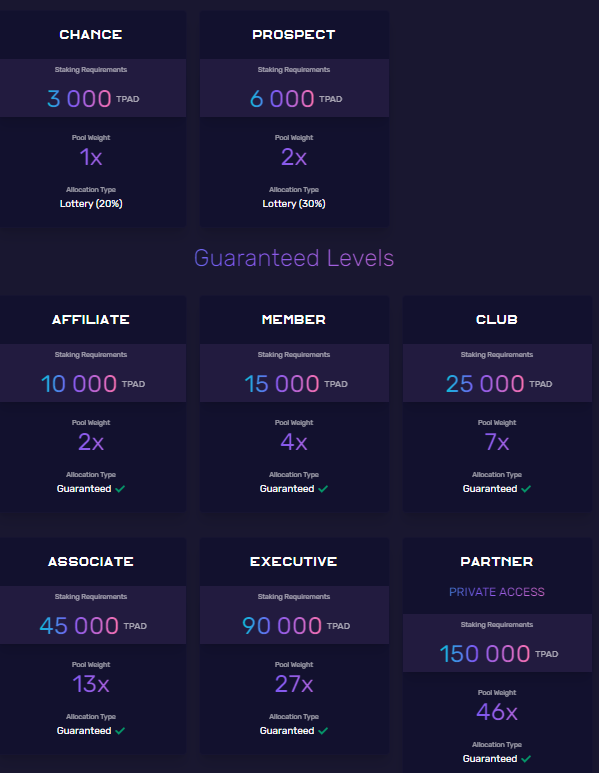Choose the CLUB level title
Screen dimensions: 599x773
coord(497,319)
